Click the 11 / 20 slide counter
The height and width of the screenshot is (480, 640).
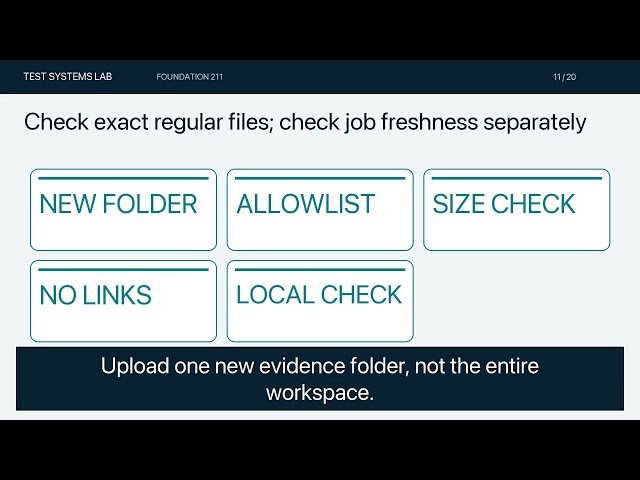coord(564,77)
